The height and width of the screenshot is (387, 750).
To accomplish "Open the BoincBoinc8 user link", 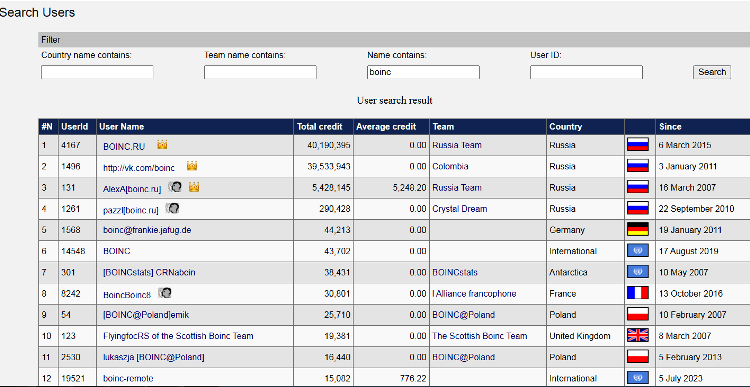I will click(127, 295).
